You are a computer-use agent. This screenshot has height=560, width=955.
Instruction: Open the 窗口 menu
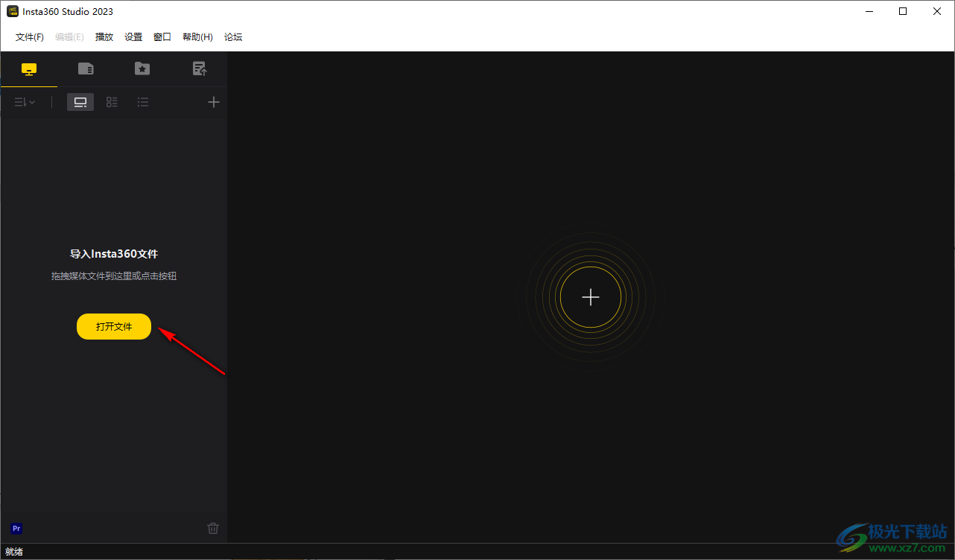pyautogui.click(x=162, y=37)
